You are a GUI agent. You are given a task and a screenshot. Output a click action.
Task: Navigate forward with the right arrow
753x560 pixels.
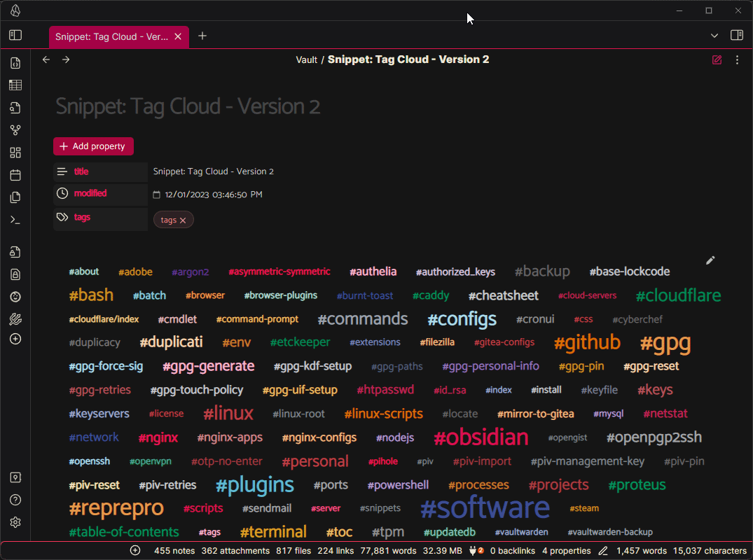coord(66,59)
